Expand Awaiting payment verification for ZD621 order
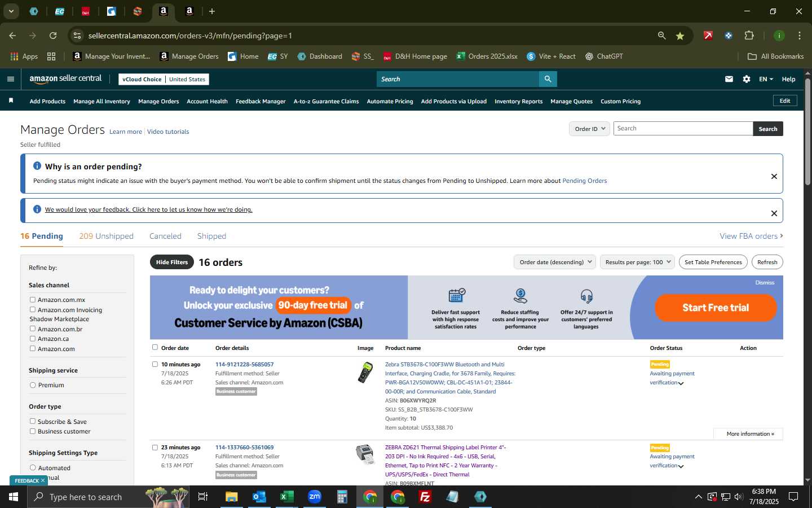 point(681,466)
